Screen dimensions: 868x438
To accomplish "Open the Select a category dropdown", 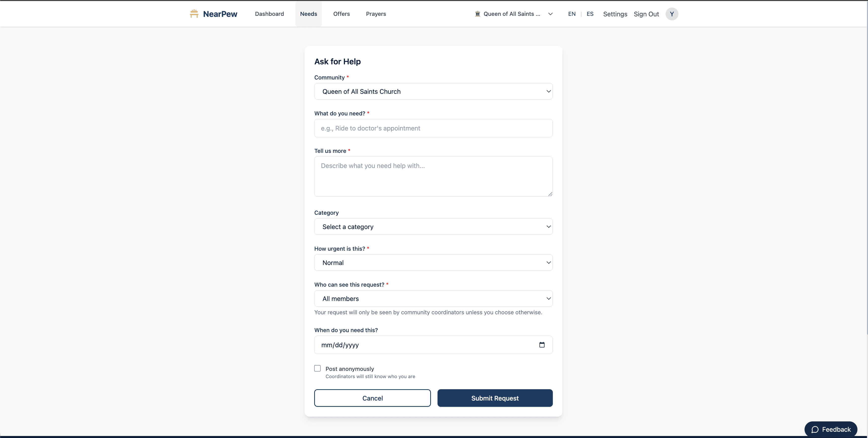I will 433,227.
